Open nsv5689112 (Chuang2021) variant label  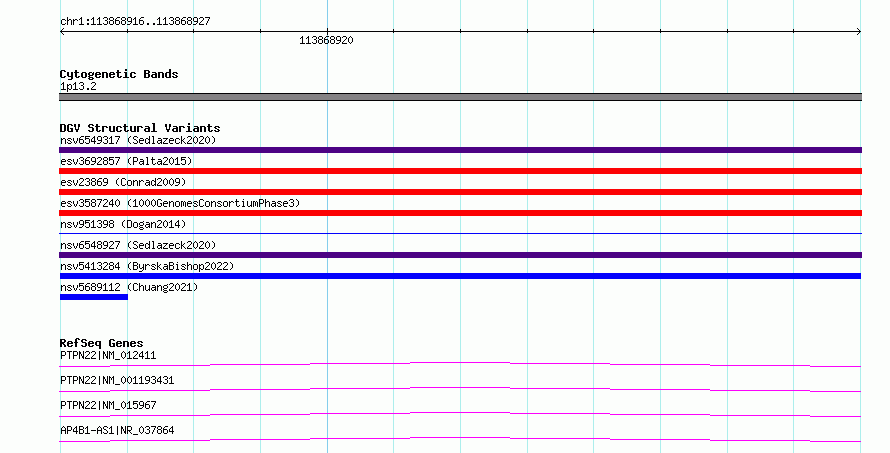tap(129, 287)
